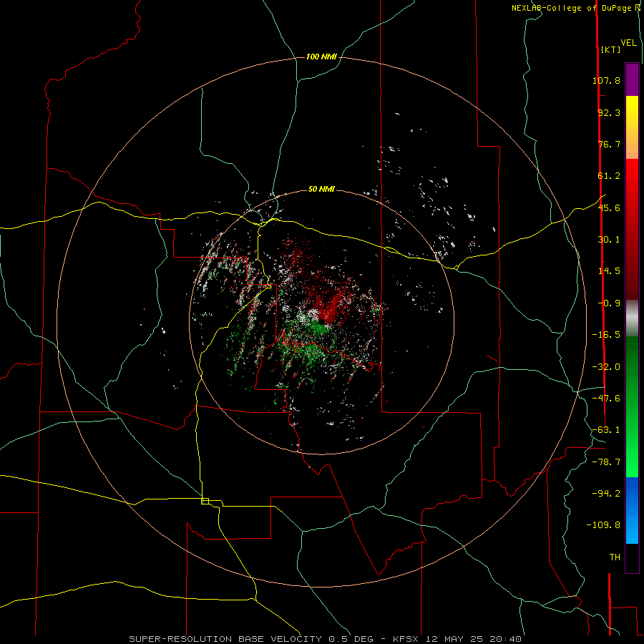Click the -78.7 legend value
644x644 pixels.
coord(606,462)
